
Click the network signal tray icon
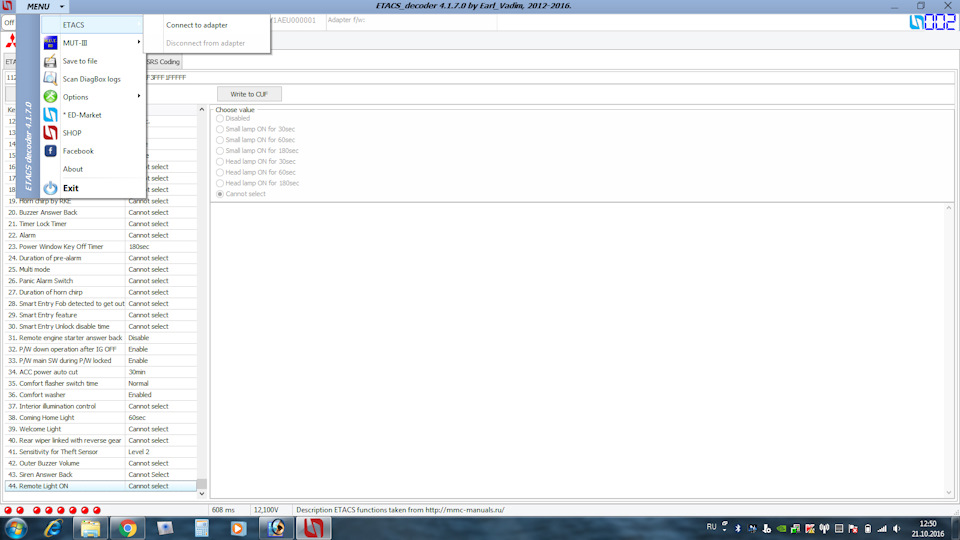[882, 528]
